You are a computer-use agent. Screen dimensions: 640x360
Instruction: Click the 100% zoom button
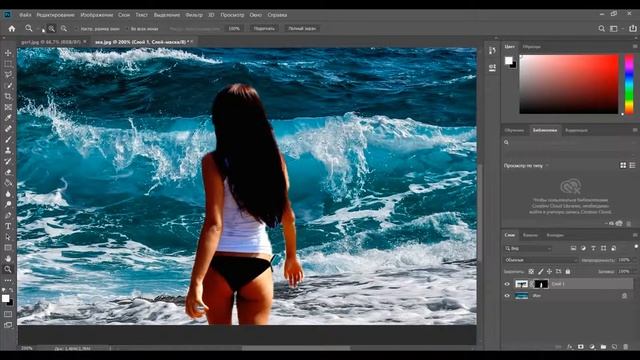click(234, 29)
